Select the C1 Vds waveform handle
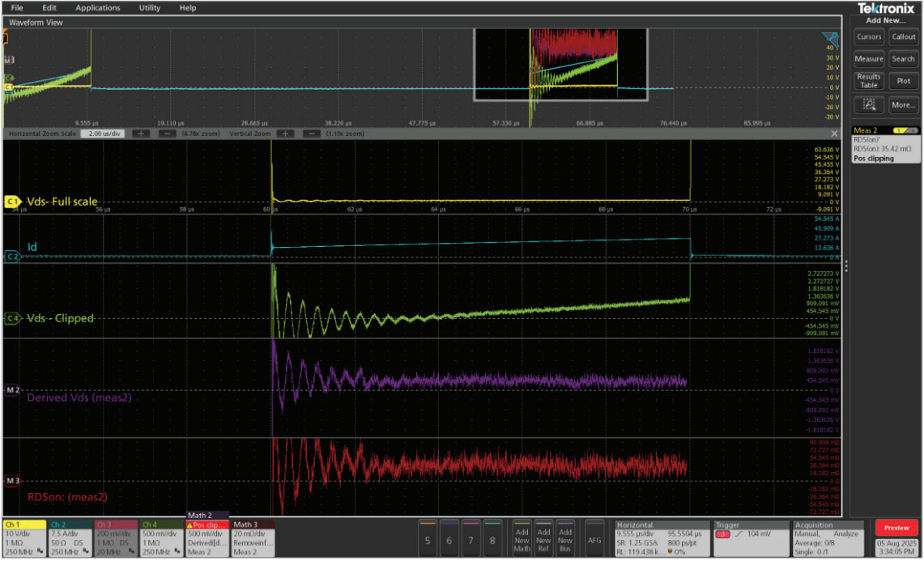Image resolution: width=924 pixels, height=561 pixels. [12, 200]
